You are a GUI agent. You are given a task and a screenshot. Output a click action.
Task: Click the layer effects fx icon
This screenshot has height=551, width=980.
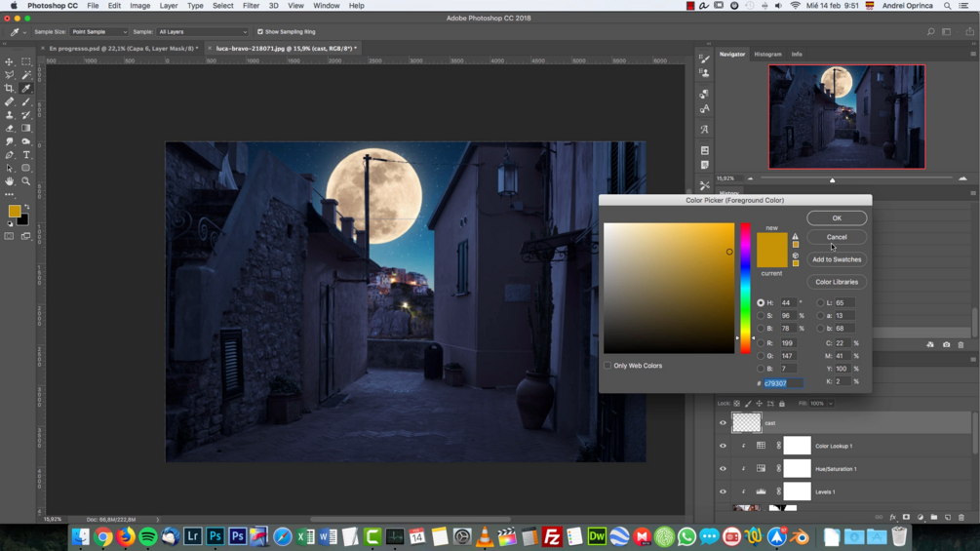coord(892,517)
